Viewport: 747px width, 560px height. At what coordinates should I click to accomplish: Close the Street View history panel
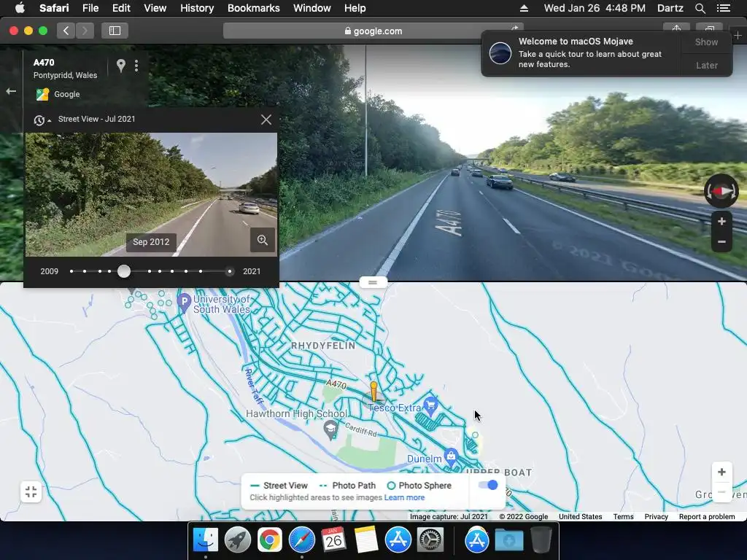(266, 120)
